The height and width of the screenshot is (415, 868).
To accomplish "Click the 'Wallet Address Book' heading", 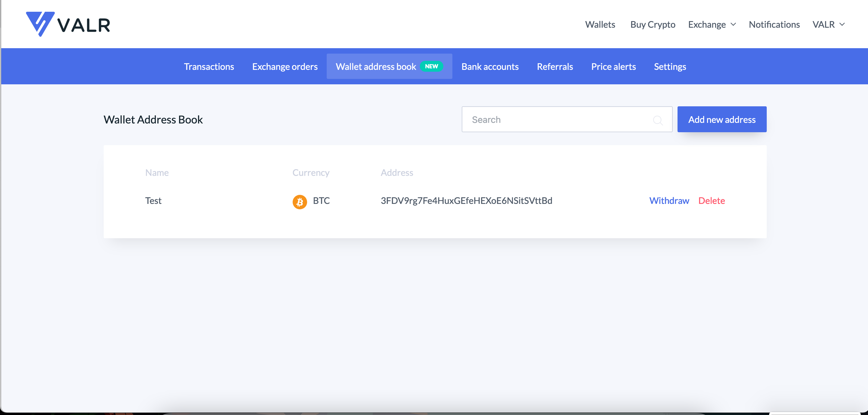I will [x=153, y=120].
